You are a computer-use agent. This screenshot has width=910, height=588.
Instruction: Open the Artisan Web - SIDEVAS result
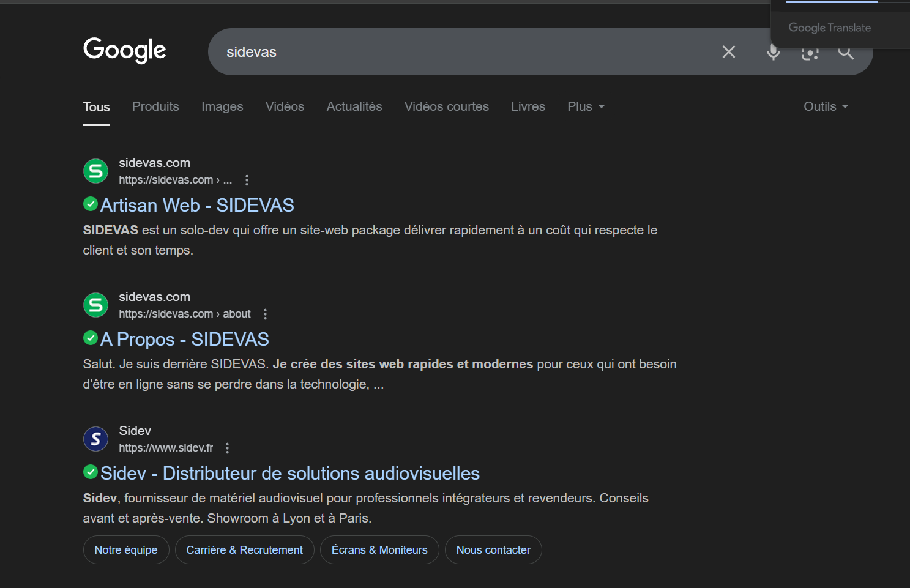[x=197, y=205]
